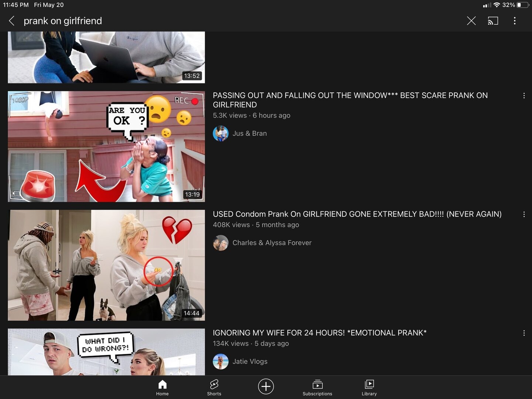532x399 pixels.
Task: Play the 13:52 laptop video thumbnail
Action: pos(106,57)
